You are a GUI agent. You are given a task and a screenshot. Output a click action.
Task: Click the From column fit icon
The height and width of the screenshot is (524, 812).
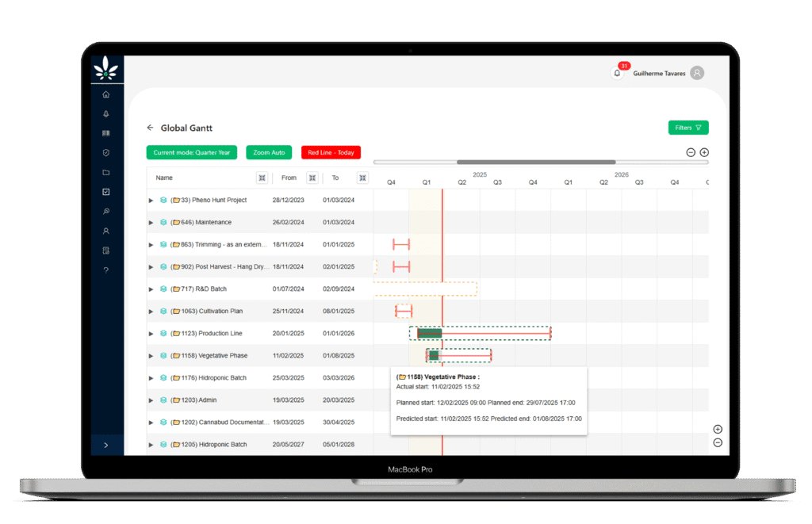point(312,178)
